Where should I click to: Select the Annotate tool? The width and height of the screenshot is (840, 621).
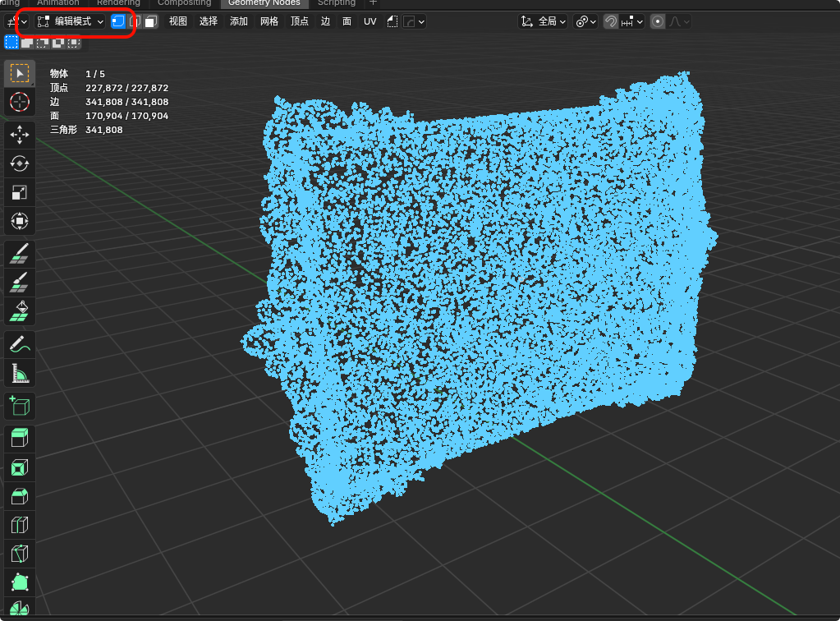point(19,343)
